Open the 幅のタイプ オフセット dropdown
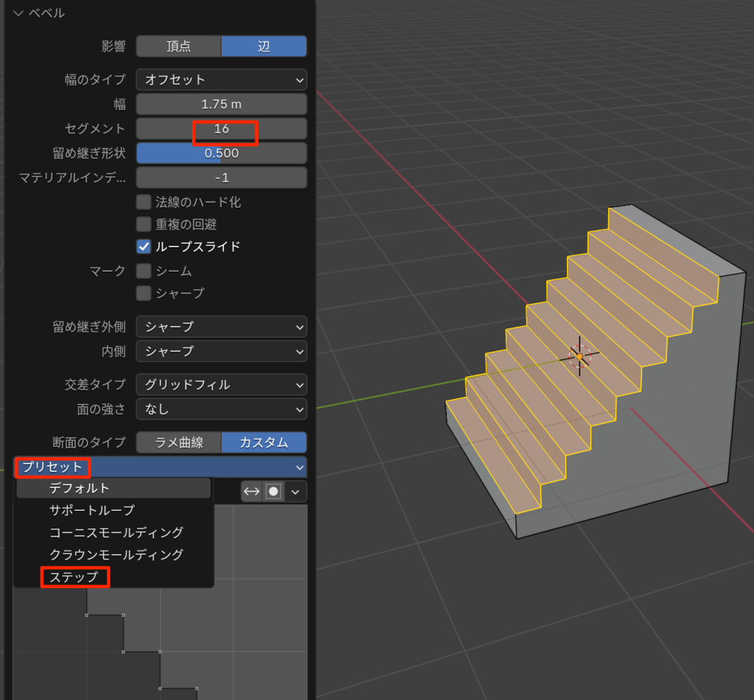The image size is (754, 700). coord(221,79)
